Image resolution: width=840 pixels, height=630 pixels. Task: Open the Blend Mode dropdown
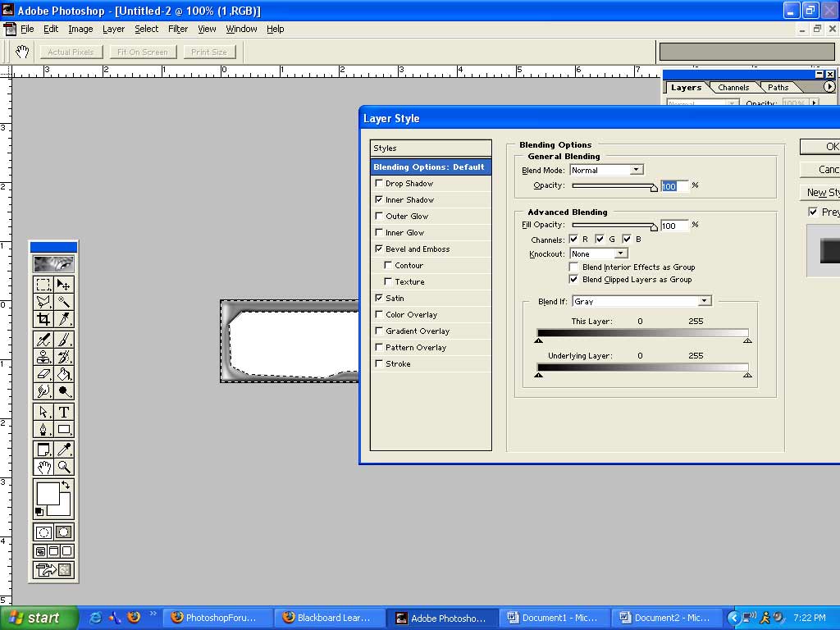point(636,171)
